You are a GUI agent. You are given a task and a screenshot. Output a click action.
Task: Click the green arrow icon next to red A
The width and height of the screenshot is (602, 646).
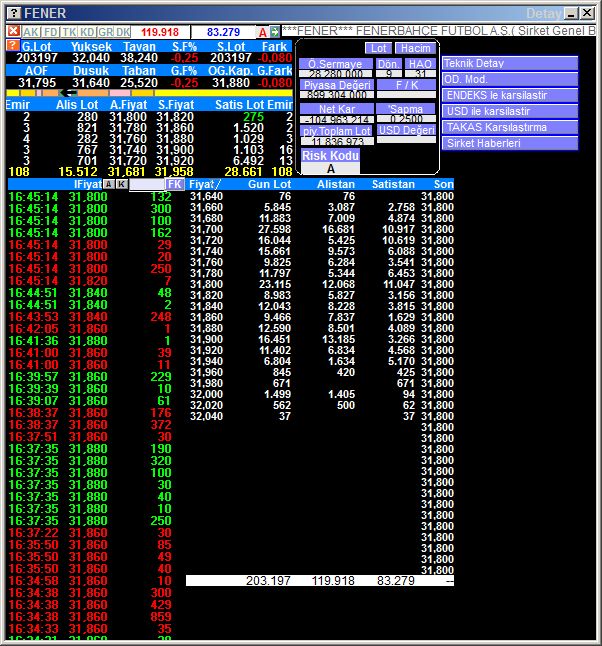tap(275, 31)
